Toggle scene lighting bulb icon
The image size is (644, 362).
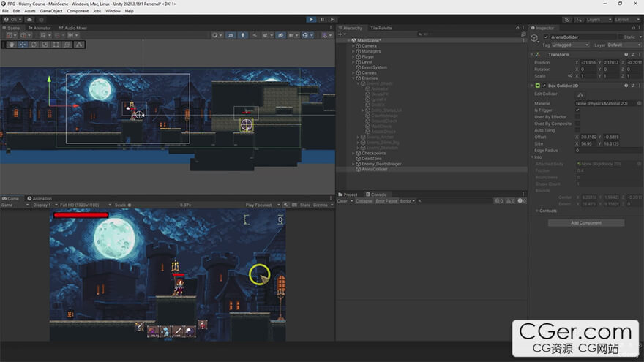click(243, 35)
